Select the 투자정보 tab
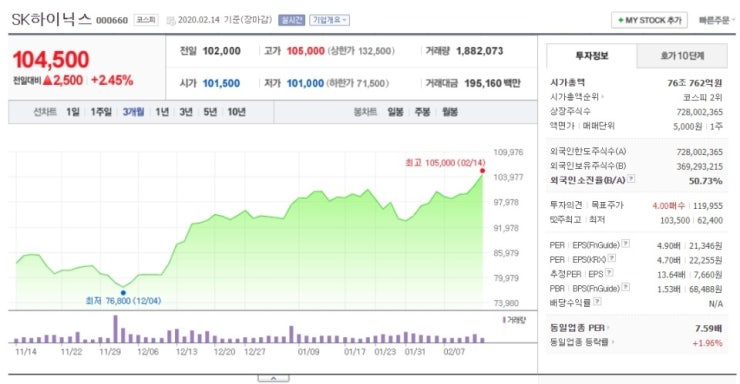740x384 pixels. pyautogui.click(x=592, y=56)
